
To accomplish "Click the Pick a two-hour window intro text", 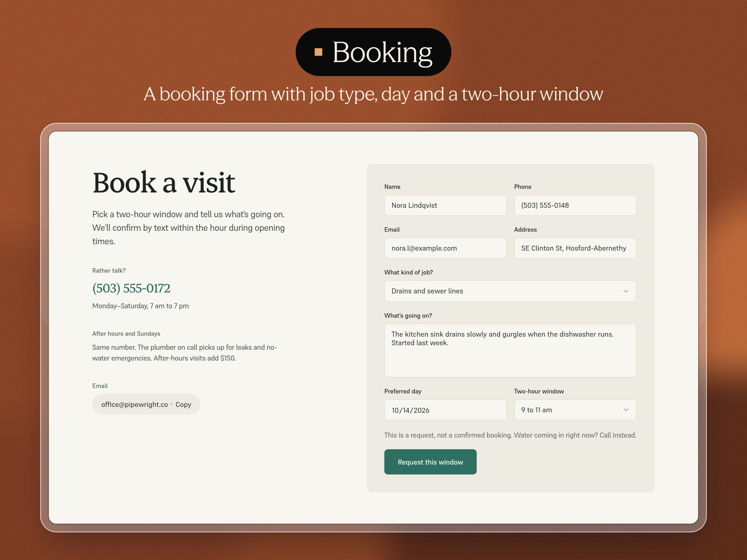I will click(x=188, y=228).
